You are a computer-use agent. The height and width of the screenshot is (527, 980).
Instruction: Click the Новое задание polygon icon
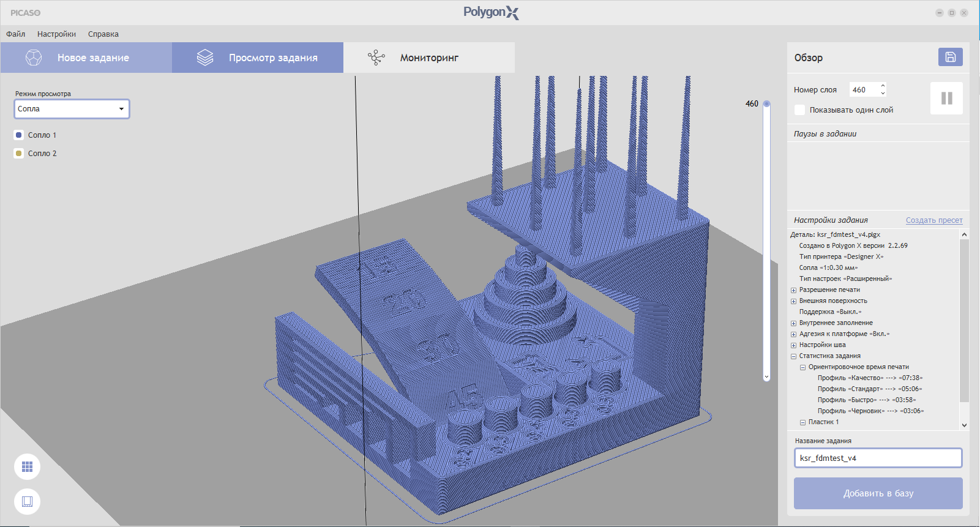tap(34, 58)
